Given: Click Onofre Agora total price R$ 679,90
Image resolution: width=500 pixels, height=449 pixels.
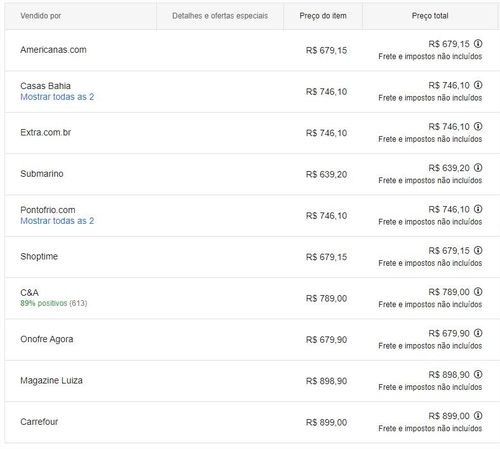Looking at the screenshot, I should [449, 333].
